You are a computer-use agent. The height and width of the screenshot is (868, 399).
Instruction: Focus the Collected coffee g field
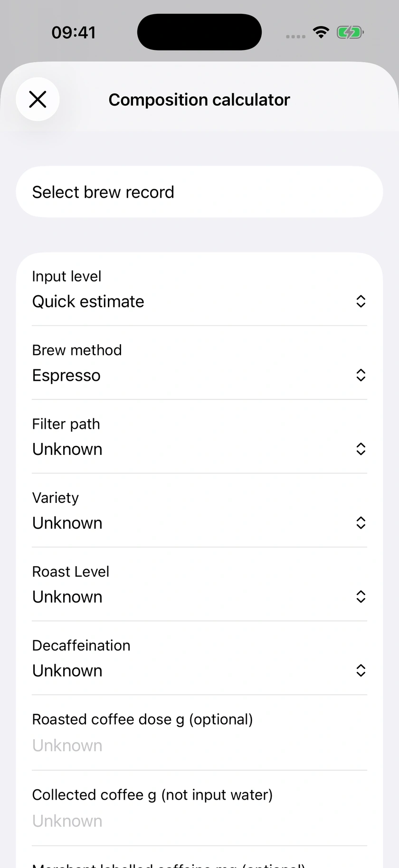click(x=199, y=808)
